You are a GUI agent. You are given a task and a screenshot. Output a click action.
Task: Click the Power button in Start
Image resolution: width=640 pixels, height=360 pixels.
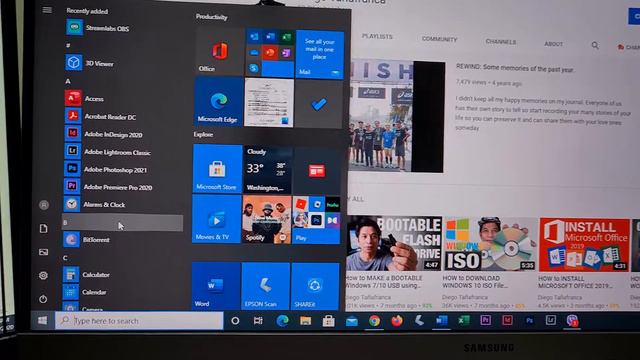point(43,299)
